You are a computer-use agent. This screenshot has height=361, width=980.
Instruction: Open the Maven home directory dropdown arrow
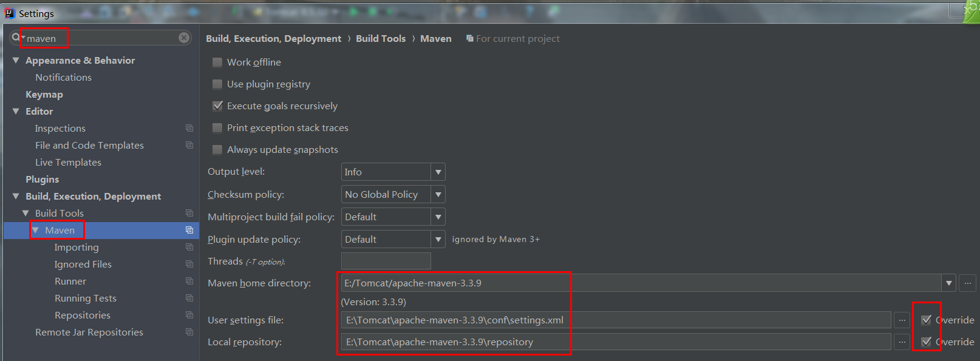click(949, 283)
